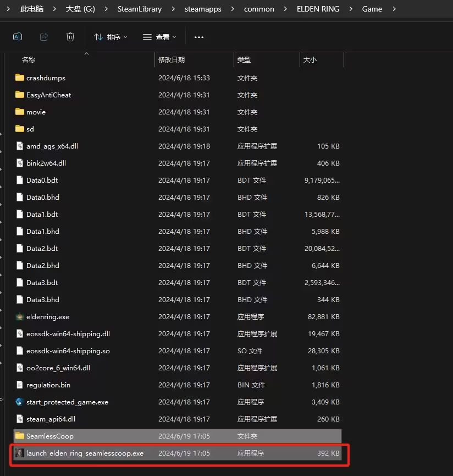Select the movie folder icon
The height and width of the screenshot is (476, 453).
[x=20, y=112]
